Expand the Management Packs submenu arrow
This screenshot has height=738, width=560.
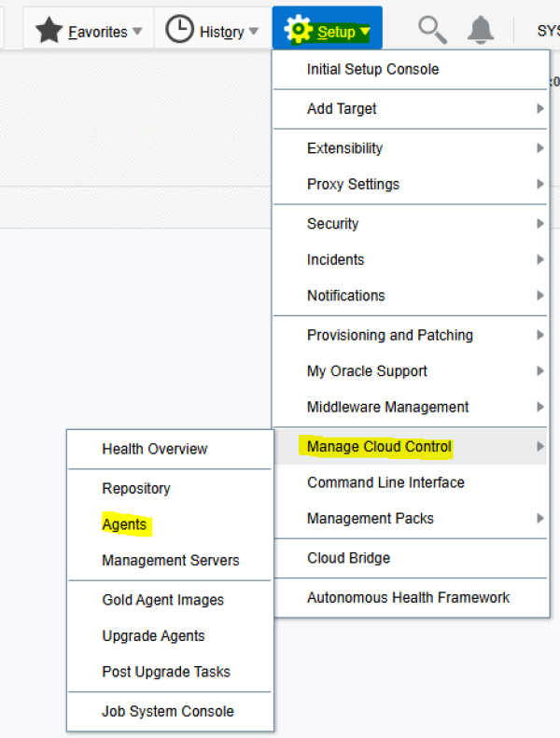[539, 519]
